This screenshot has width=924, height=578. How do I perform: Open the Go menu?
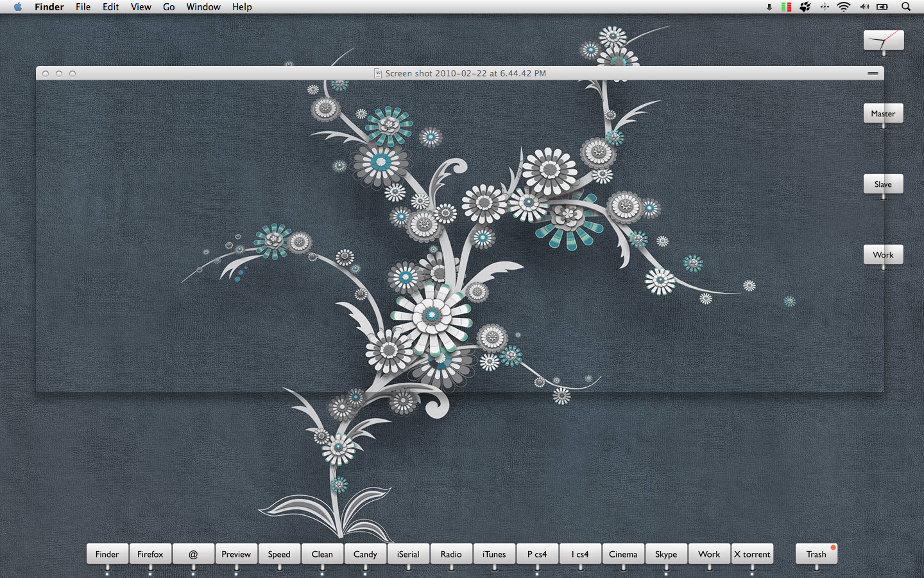[x=169, y=7]
